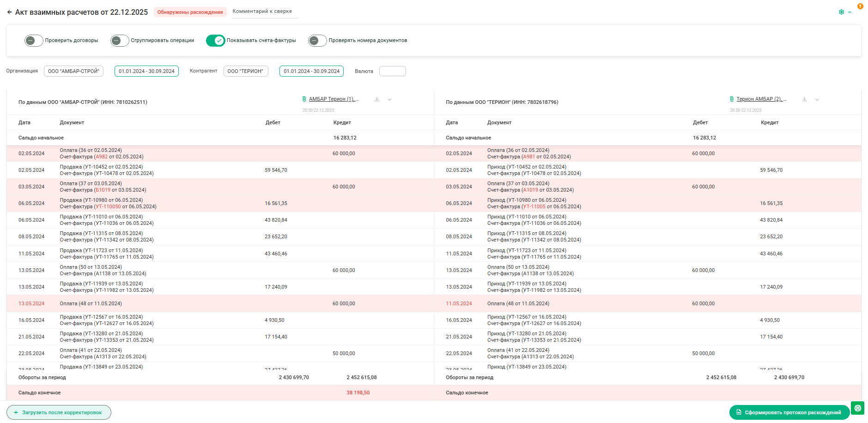This screenshot has width=868, height=423.
Task: Click the highlighted invoice number A981
Action: pos(529,157)
